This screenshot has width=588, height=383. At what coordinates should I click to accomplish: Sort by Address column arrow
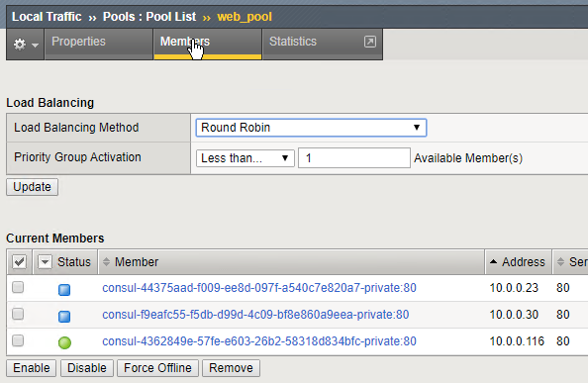(494, 261)
